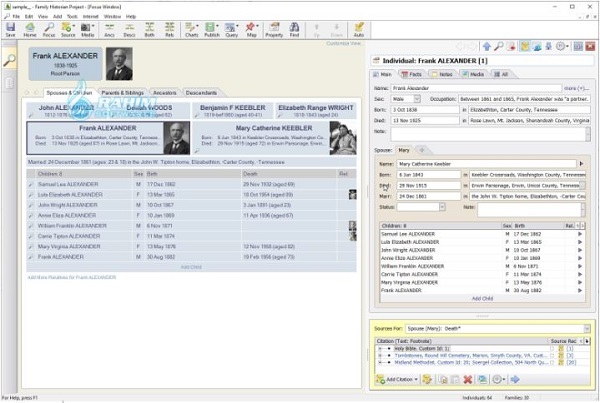Open the Map dropdown in toolbar
This screenshot has height=403, width=600.
(x=257, y=26)
